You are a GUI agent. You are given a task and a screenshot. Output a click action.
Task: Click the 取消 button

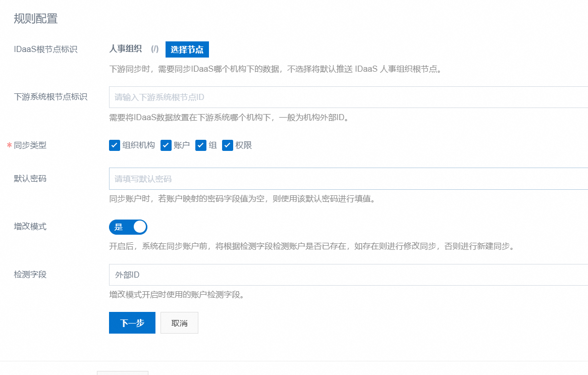(179, 323)
